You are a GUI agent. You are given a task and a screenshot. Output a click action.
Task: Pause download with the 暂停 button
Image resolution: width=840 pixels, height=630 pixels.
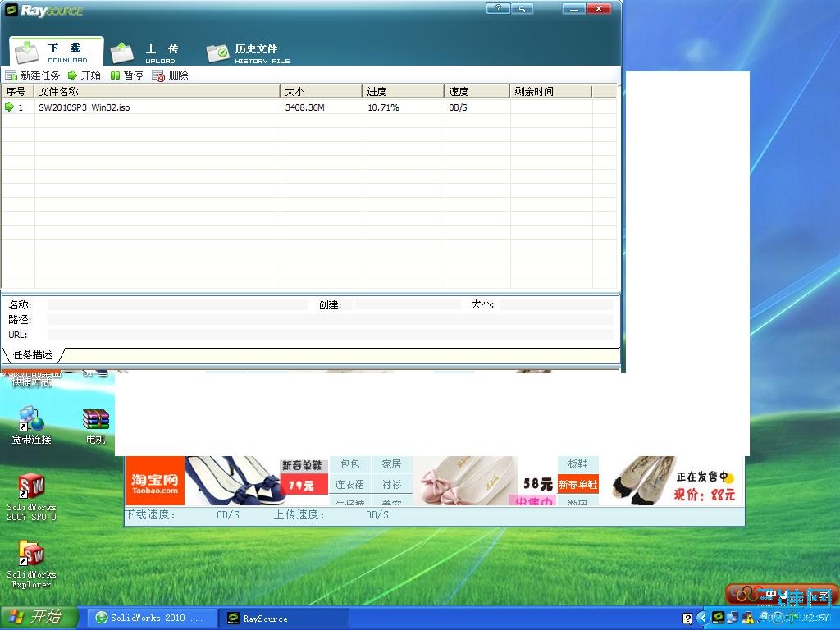tap(127, 75)
